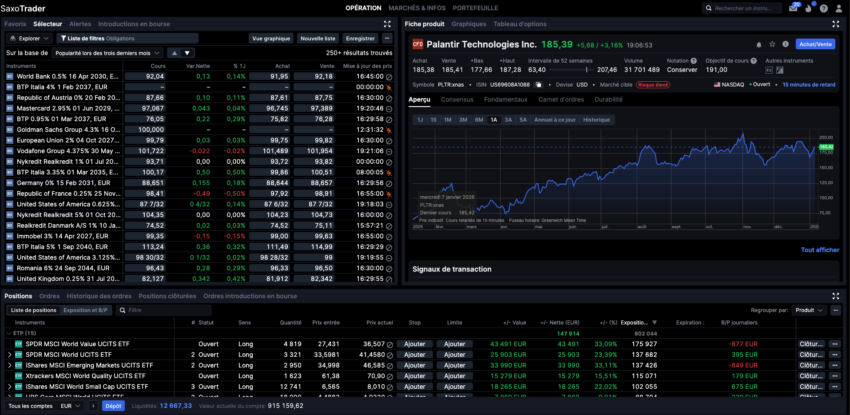Select the 6M chart period

pyautogui.click(x=479, y=120)
